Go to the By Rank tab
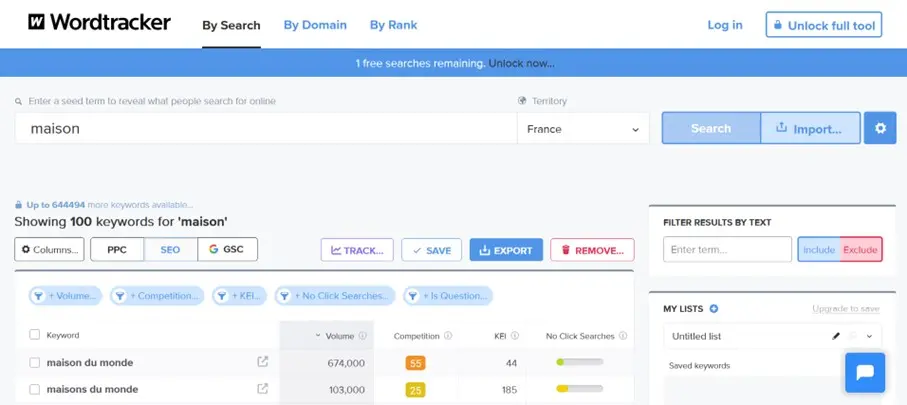This screenshot has width=907, height=405. click(x=393, y=25)
